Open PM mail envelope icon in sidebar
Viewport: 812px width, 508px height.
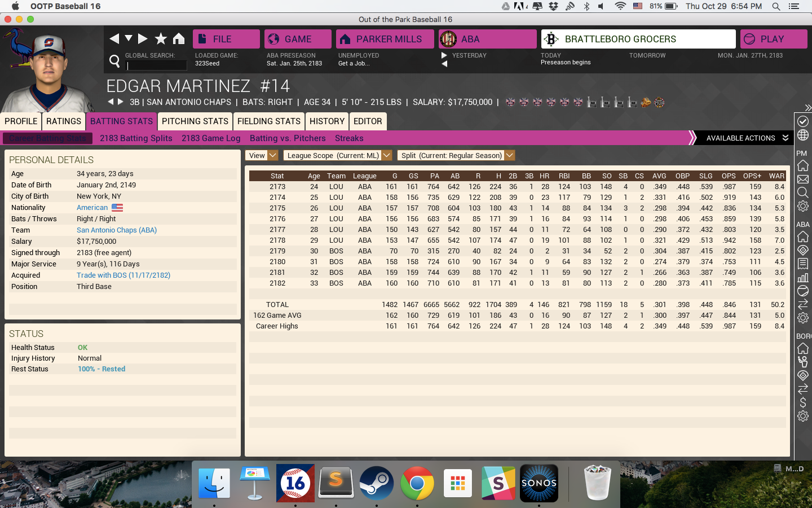coord(803,179)
